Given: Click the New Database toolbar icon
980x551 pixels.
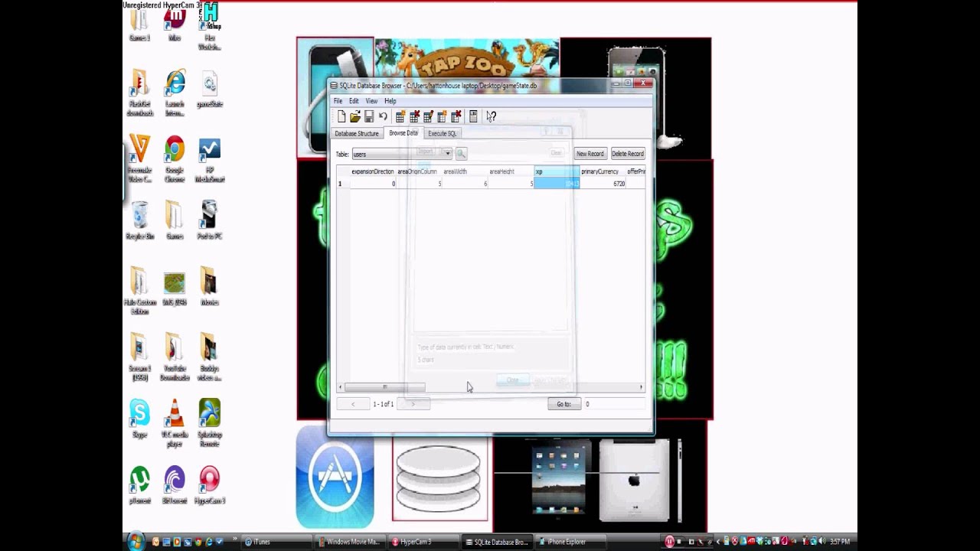Looking at the screenshot, I should click(341, 116).
